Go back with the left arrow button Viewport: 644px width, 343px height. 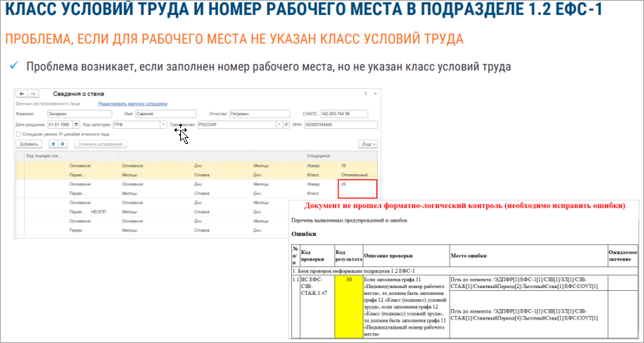tap(23, 94)
